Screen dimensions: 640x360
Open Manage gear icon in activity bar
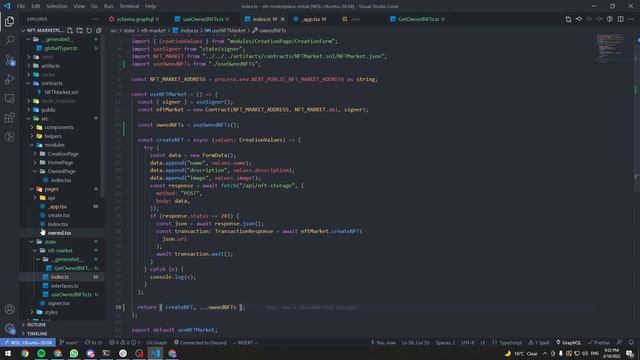click(x=9, y=328)
